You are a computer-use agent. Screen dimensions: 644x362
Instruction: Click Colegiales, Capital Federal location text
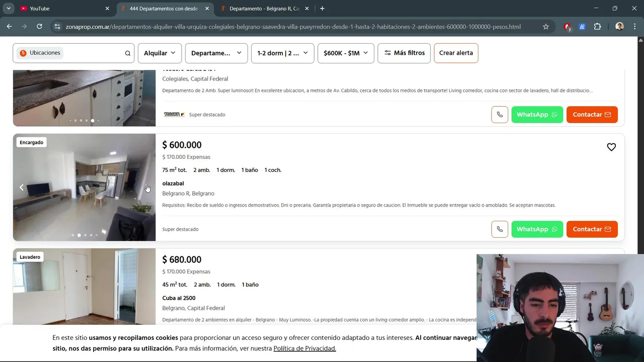click(x=195, y=79)
